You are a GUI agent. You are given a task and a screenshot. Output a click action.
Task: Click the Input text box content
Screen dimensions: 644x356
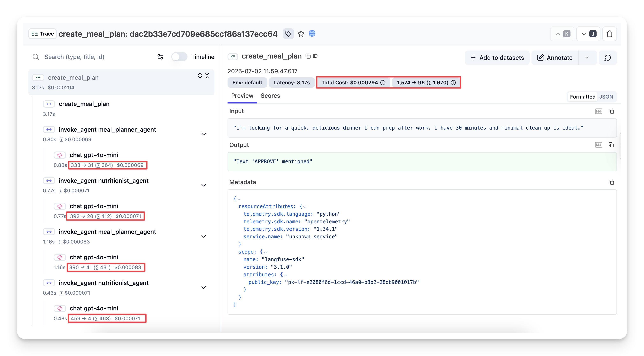(x=422, y=128)
